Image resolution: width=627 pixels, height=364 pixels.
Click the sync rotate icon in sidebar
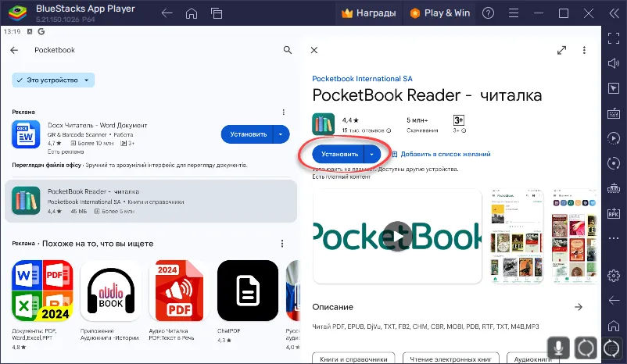(x=614, y=163)
